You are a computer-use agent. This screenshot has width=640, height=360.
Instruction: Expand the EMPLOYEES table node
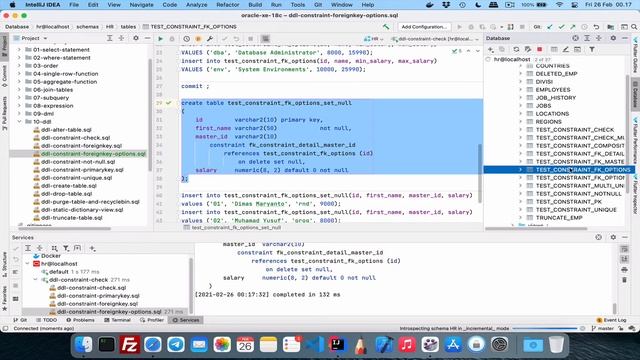point(520,90)
